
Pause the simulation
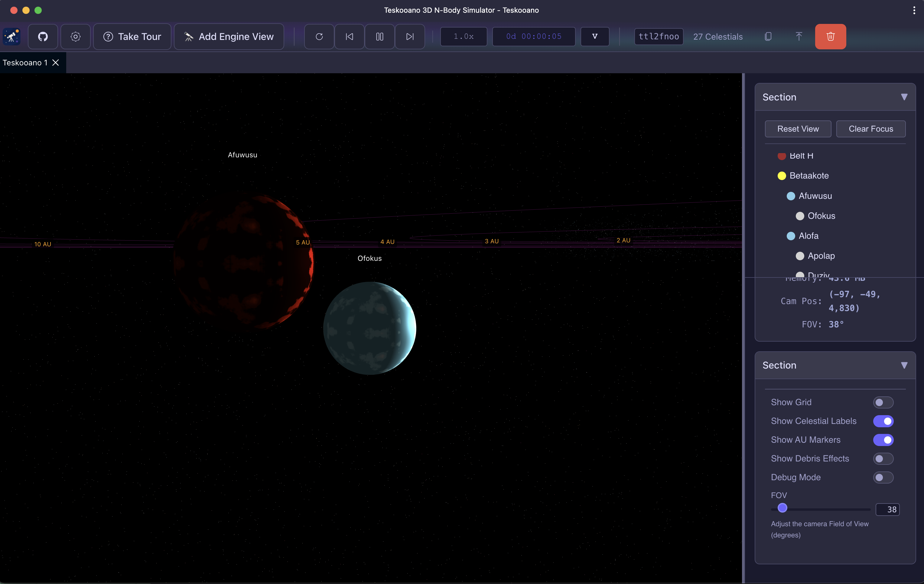pyautogui.click(x=379, y=37)
